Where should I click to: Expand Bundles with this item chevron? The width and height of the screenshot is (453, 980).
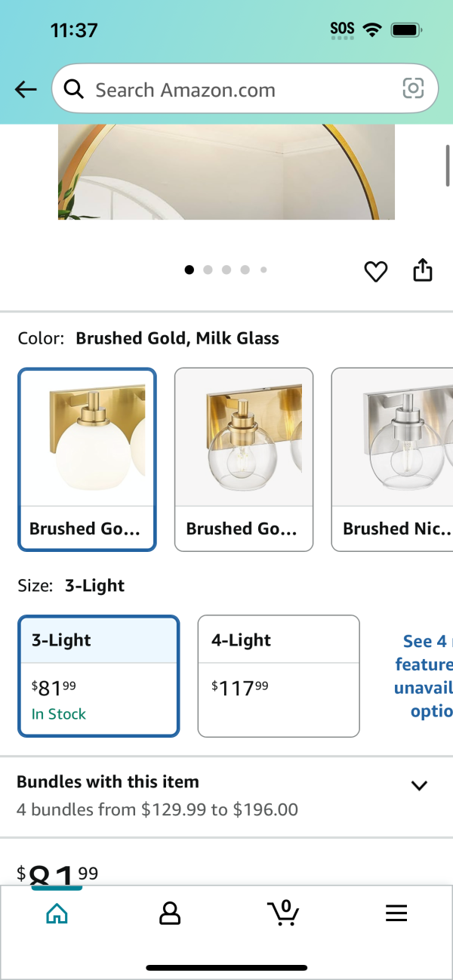pos(419,785)
